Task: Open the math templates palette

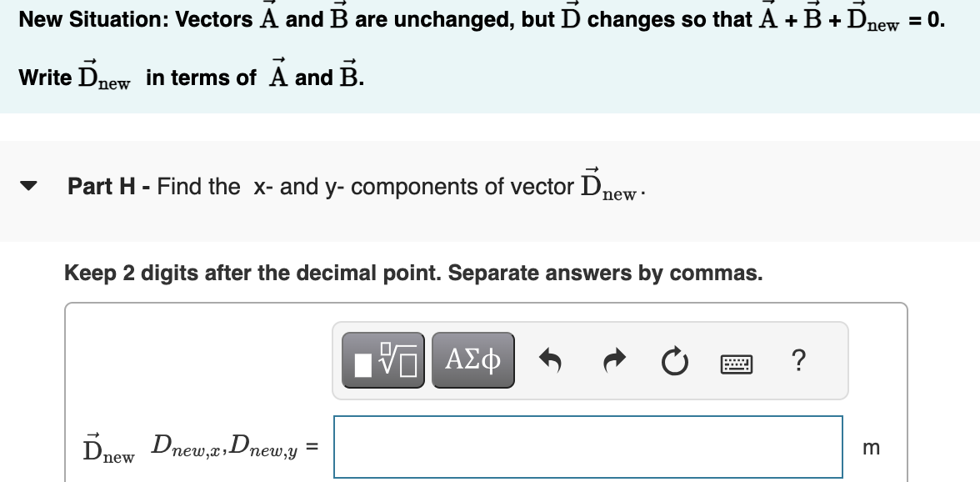Action: tap(383, 359)
